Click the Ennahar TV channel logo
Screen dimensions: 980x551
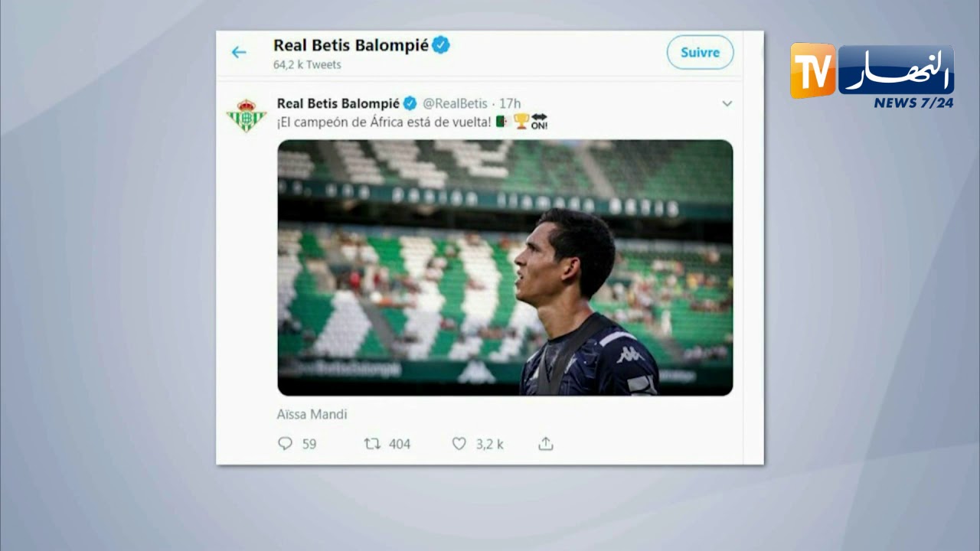pyautogui.click(x=872, y=75)
